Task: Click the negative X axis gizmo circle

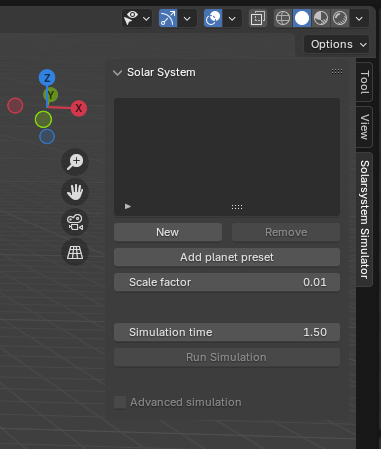Action: [15, 106]
